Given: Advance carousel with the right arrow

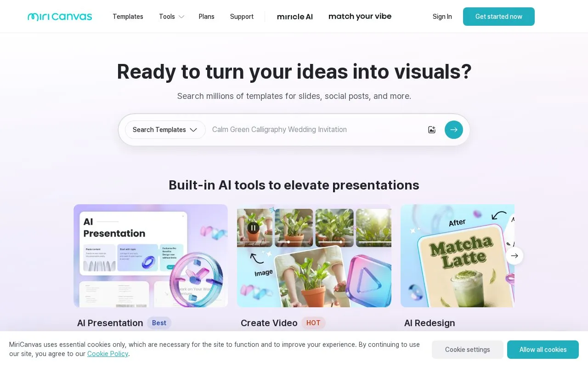Looking at the screenshot, I should coord(514,256).
